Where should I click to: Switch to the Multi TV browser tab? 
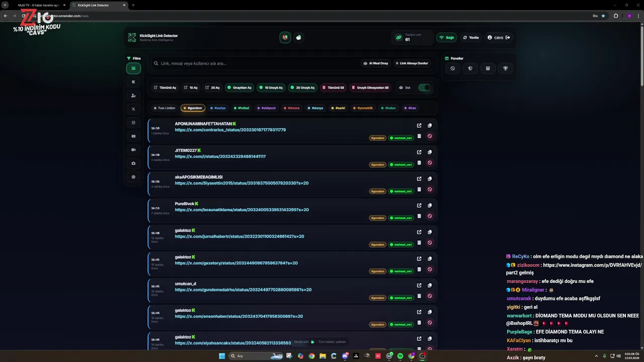(39, 5)
